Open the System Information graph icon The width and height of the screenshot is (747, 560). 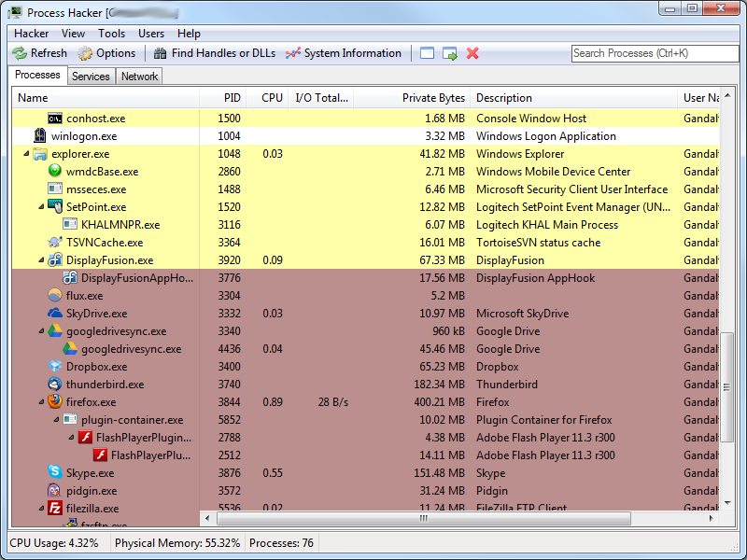coord(293,53)
